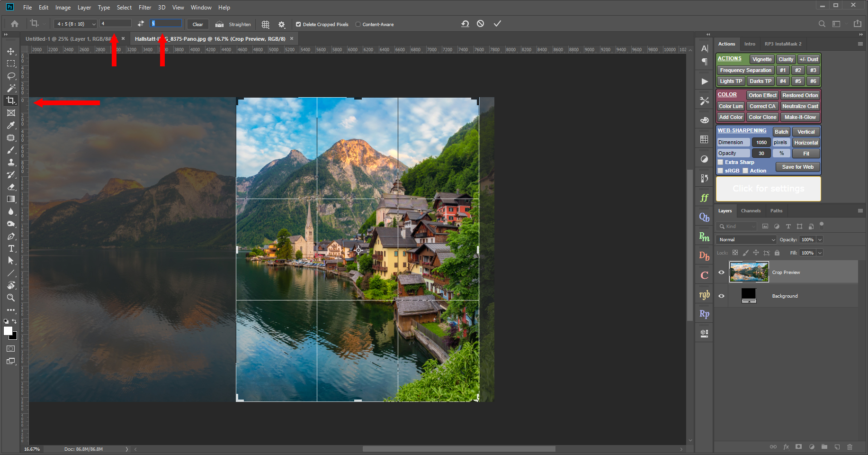This screenshot has height=455, width=868.
Task: Open the Filter menu
Action: 145,7
